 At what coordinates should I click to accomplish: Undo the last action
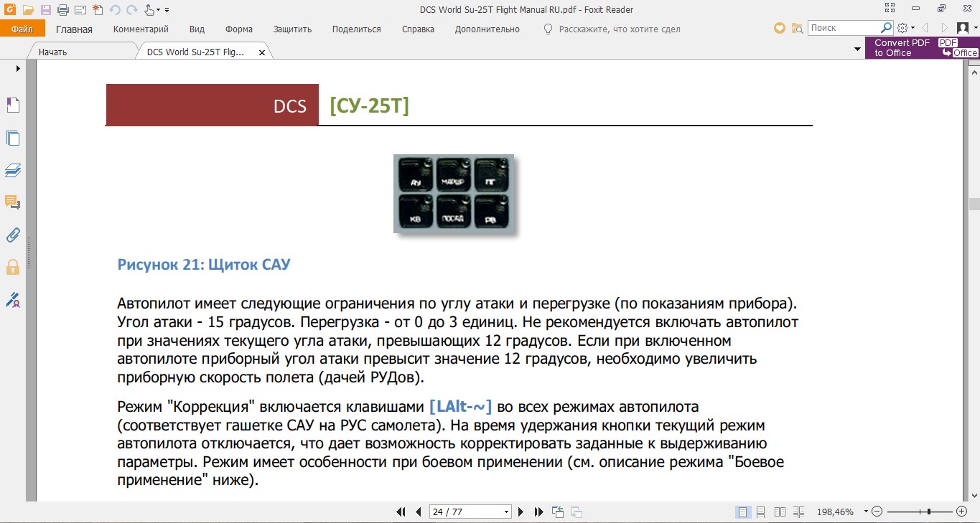(x=115, y=10)
